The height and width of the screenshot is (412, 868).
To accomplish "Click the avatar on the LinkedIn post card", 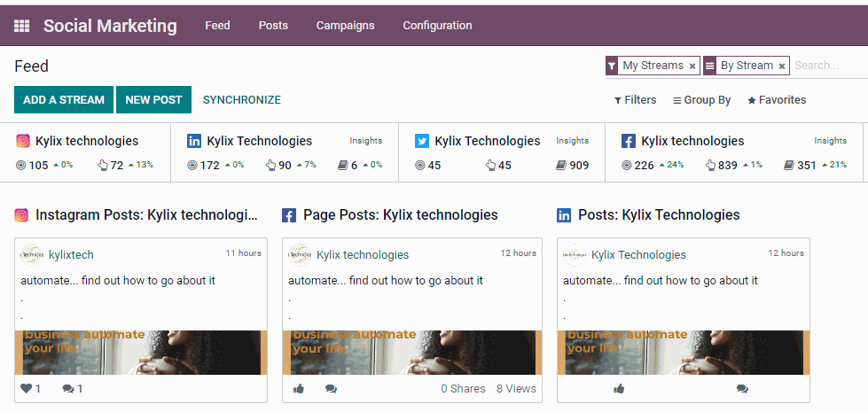I will point(575,255).
